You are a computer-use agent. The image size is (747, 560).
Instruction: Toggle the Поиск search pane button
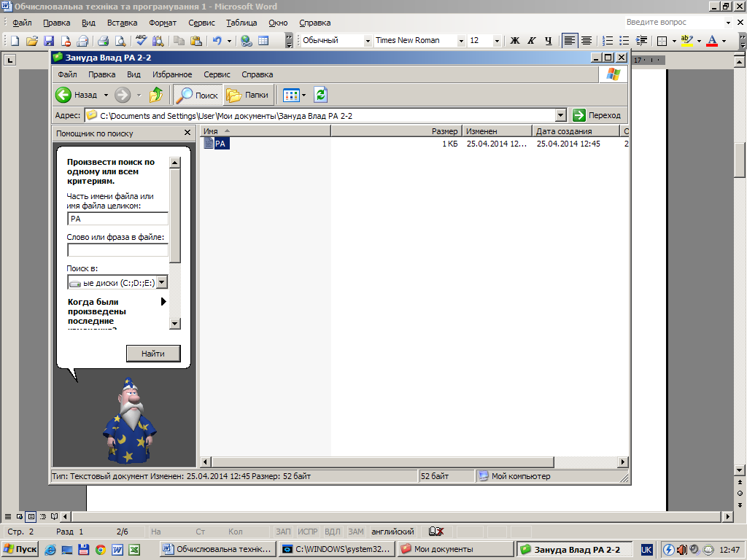pyautogui.click(x=197, y=95)
